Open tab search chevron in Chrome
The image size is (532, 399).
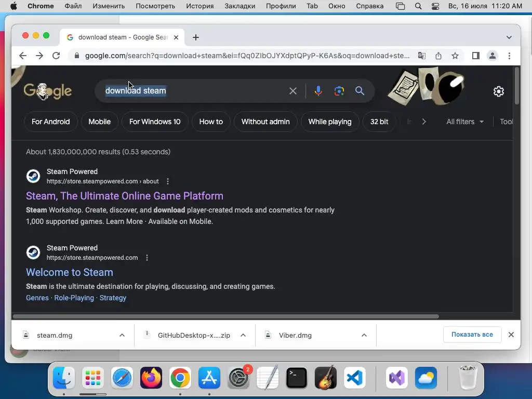509,37
